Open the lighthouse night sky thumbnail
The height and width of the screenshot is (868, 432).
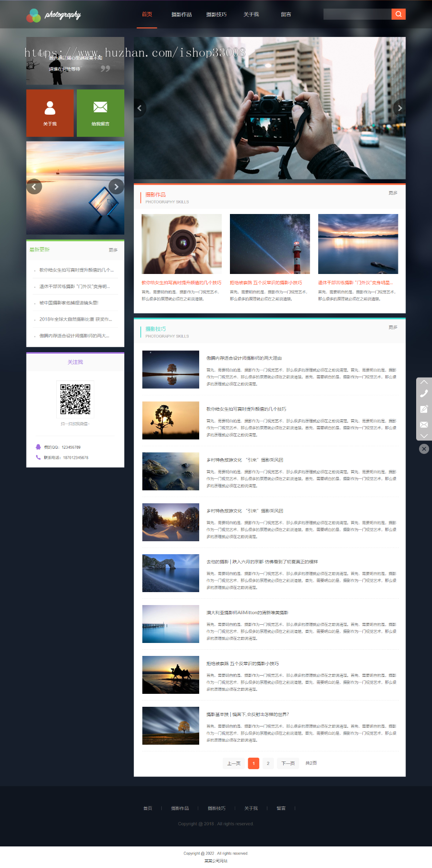click(270, 244)
